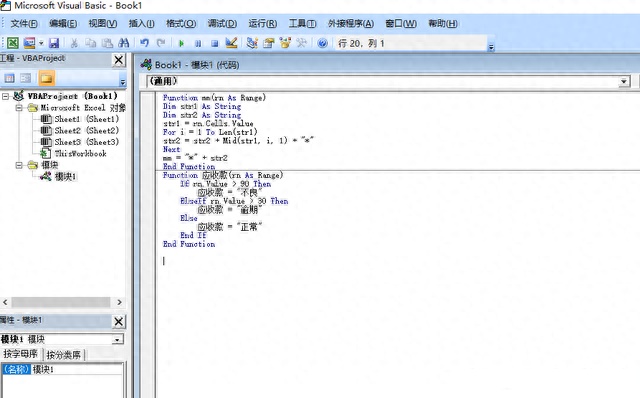Image resolution: width=640 pixels, height=398 pixels.
Task: Toggle Design Mode icon
Action: coord(231,43)
